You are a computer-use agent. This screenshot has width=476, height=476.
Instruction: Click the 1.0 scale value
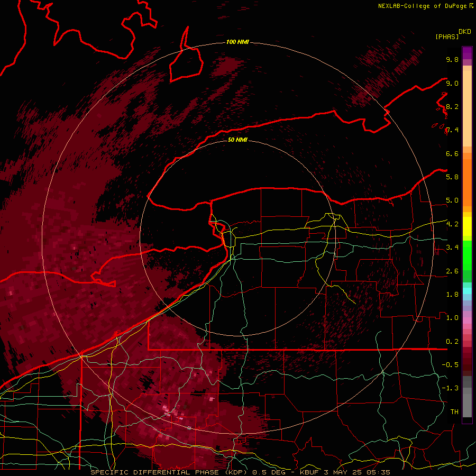point(452,318)
